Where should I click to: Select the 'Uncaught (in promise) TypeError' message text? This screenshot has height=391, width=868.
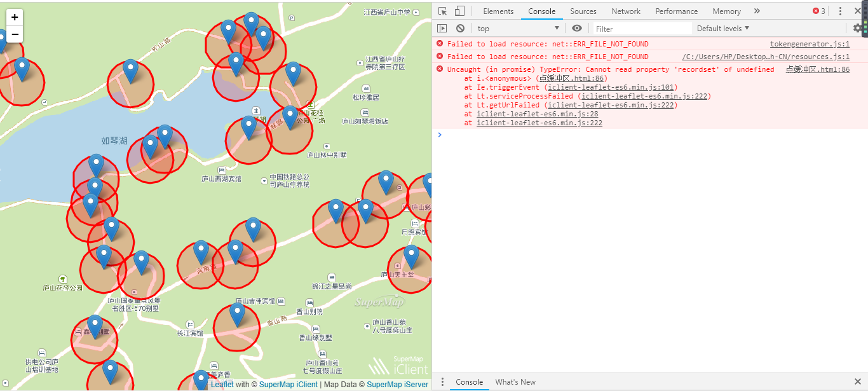pyautogui.click(x=611, y=69)
